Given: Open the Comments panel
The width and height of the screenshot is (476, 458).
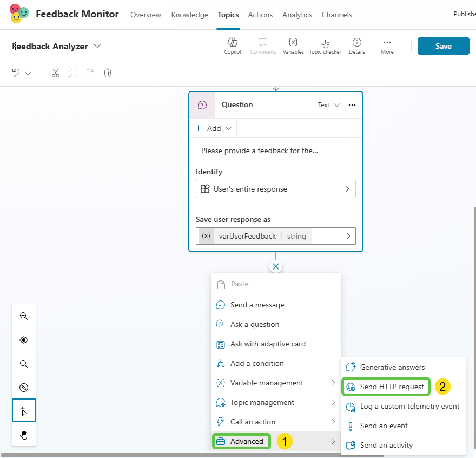Looking at the screenshot, I should [x=263, y=45].
